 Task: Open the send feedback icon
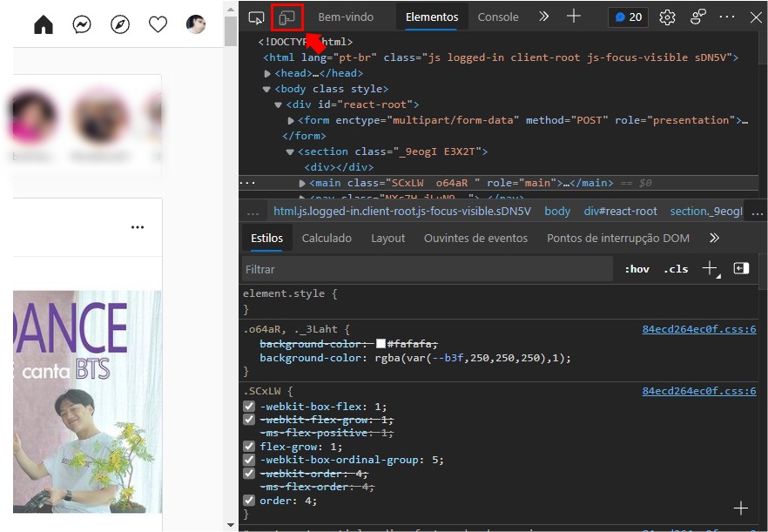point(698,17)
